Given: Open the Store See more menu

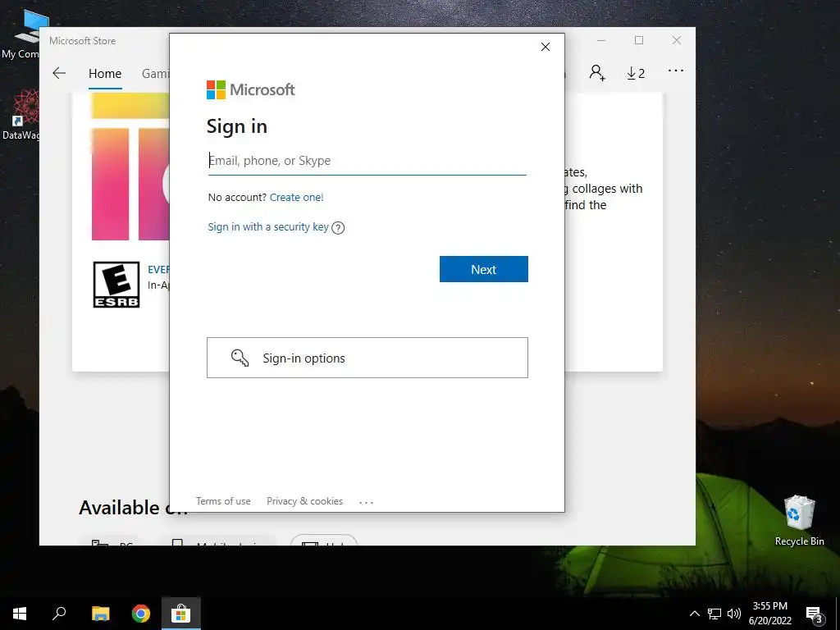Looking at the screenshot, I should [x=676, y=71].
